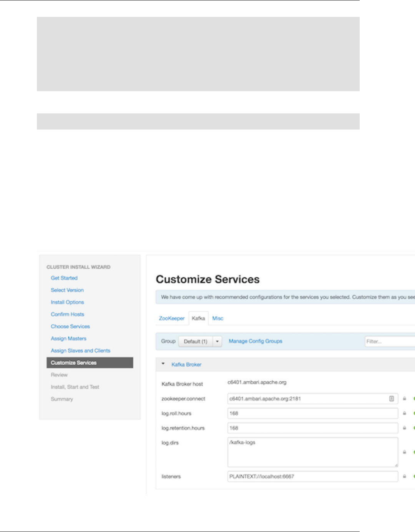Viewport: 415px width, 532px height.
Task: Click the log.dirs label
Action: click(x=170, y=443)
